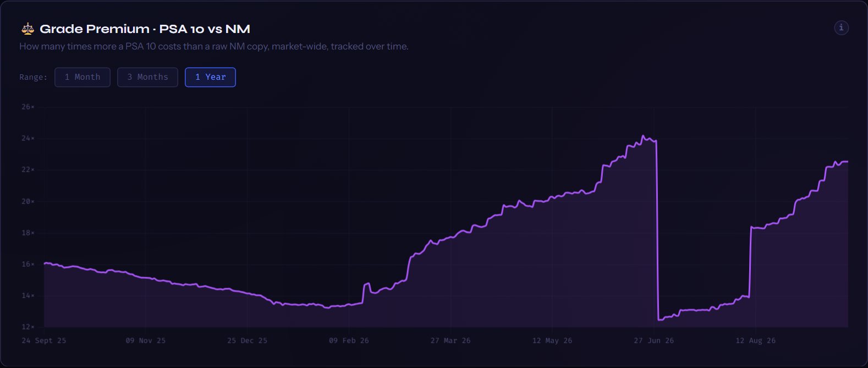Choose the 1 Year range
The image size is (868, 368).
point(210,77)
